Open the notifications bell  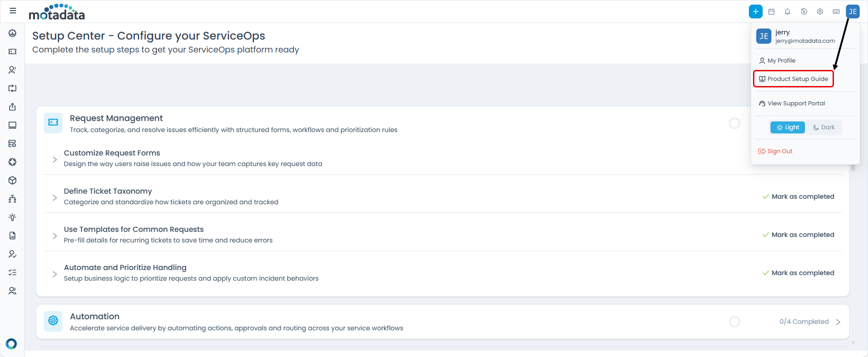coord(788,12)
